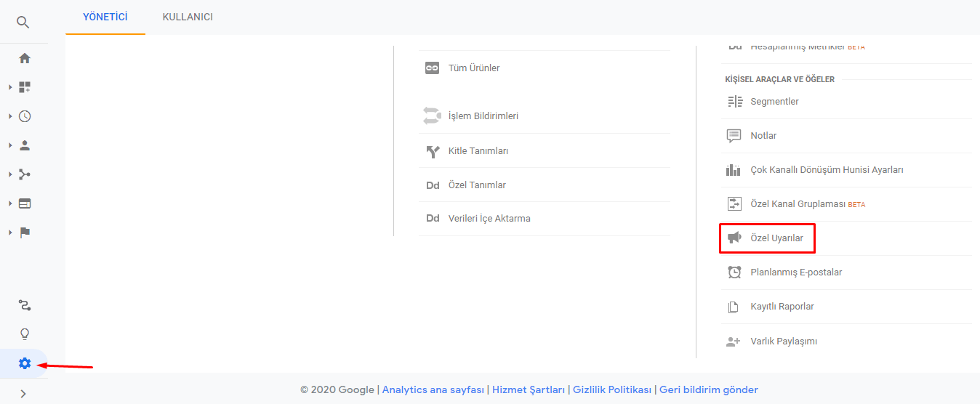Screen dimensions: 980x404
Task: Open Hizmet Şartları footer link
Action: pos(529,390)
